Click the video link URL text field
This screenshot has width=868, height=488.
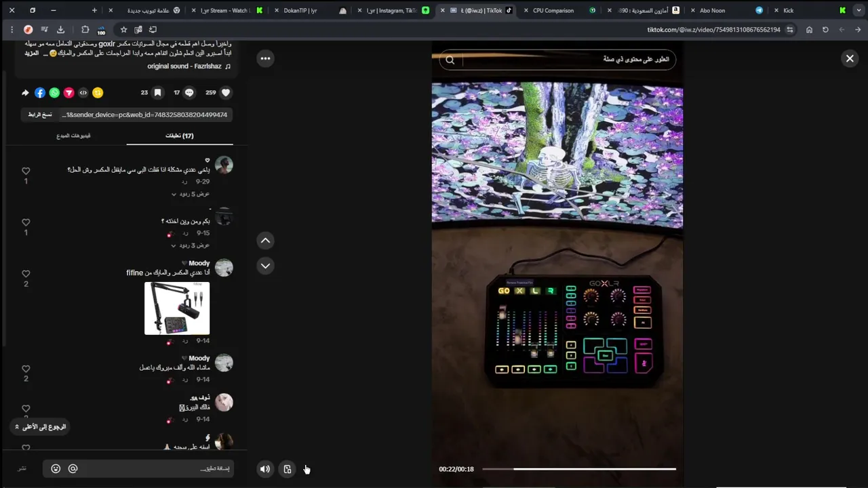click(146, 115)
